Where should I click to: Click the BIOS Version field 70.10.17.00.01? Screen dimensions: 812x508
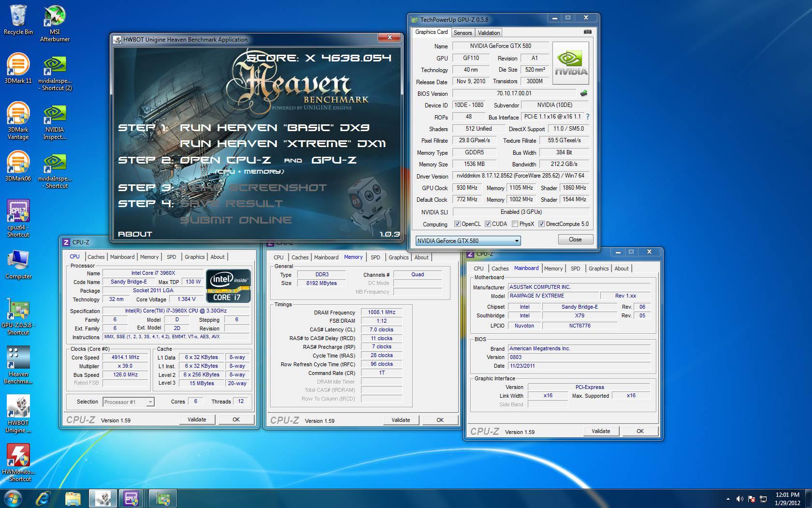point(514,93)
